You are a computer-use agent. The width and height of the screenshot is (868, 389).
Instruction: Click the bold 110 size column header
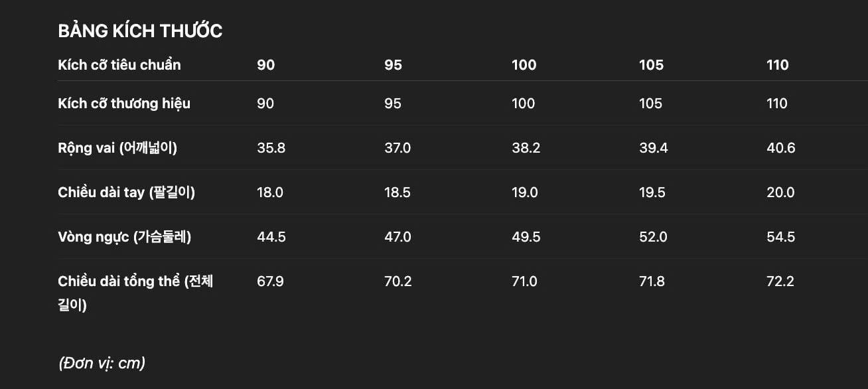point(777,65)
